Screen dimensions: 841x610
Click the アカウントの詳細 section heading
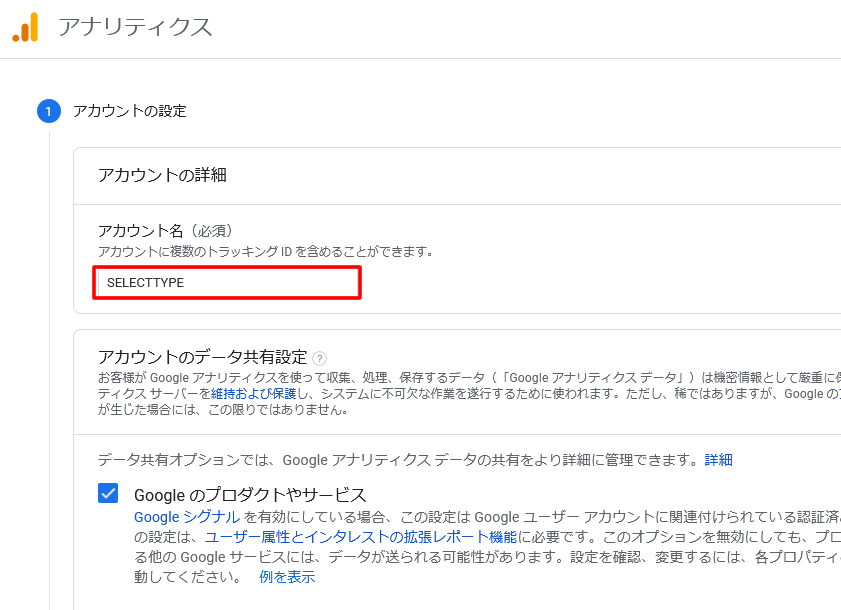pos(162,175)
